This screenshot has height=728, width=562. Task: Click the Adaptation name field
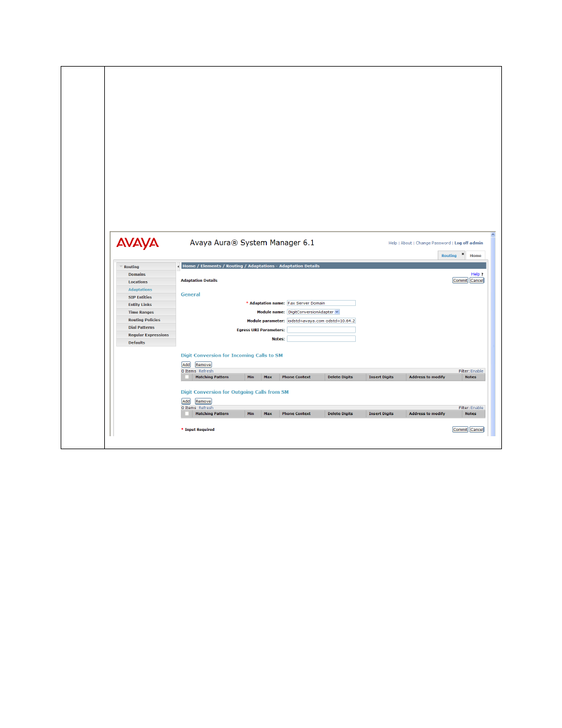[x=321, y=303]
